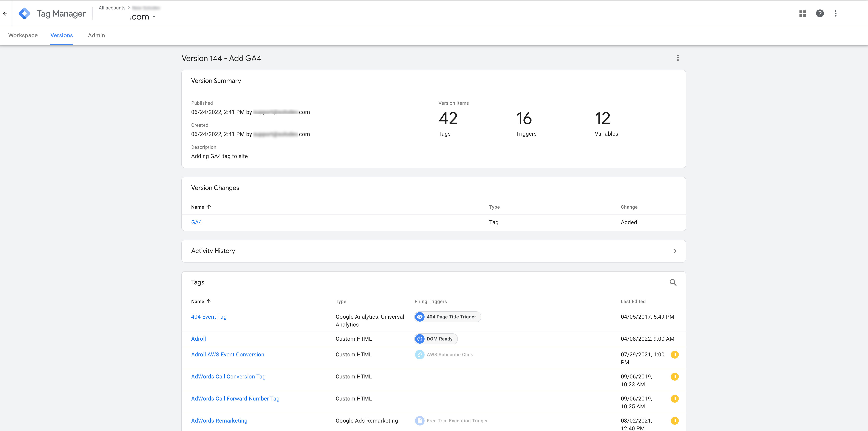The height and width of the screenshot is (431, 868).
Task: Click the DOM Ready trigger chip
Action: [436, 339]
